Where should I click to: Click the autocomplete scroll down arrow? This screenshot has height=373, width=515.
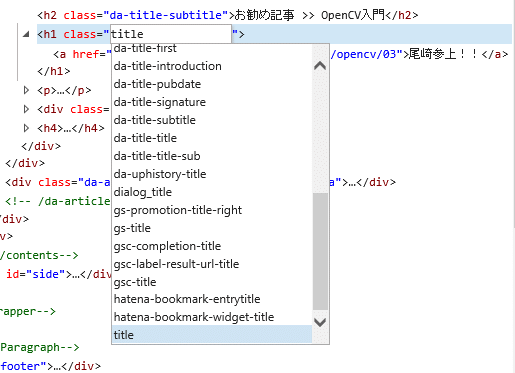(320, 322)
